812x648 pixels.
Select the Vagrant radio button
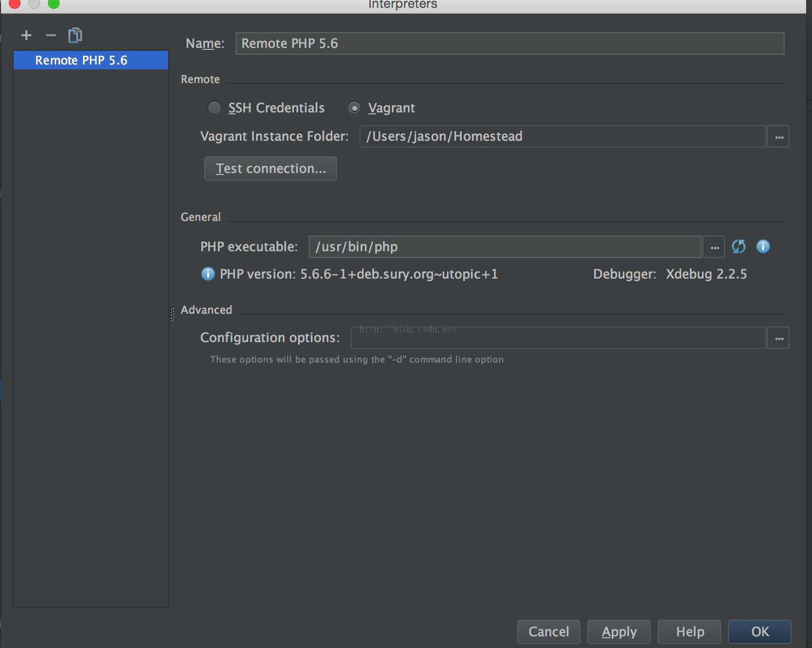pyautogui.click(x=354, y=108)
